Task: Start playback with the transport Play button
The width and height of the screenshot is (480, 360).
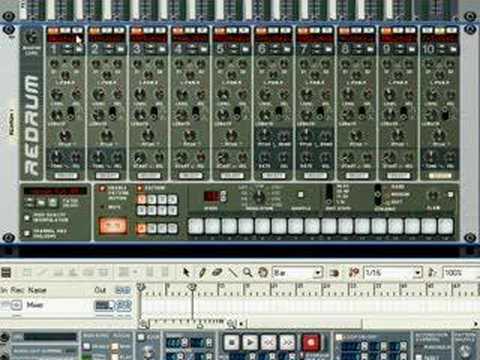Action: [x=250, y=342]
